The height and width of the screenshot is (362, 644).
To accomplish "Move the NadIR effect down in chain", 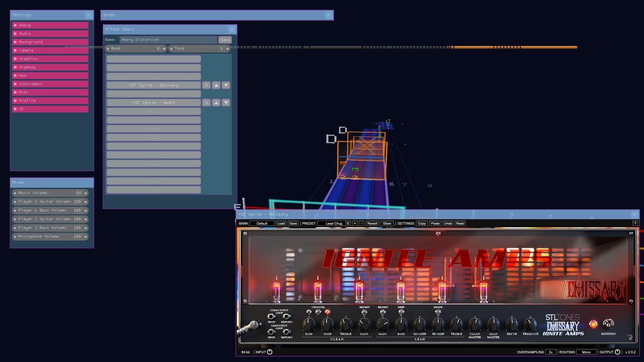I will click(x=226, y=103).
